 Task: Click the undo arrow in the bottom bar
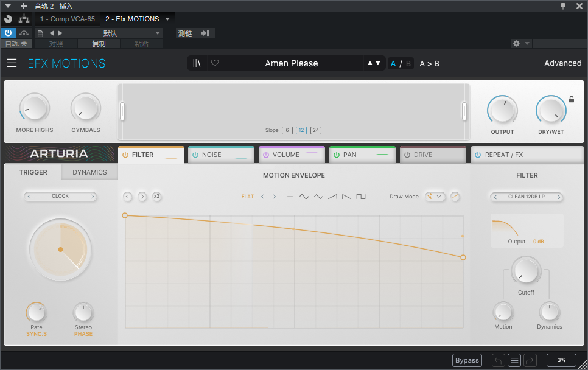pos(498,361)
